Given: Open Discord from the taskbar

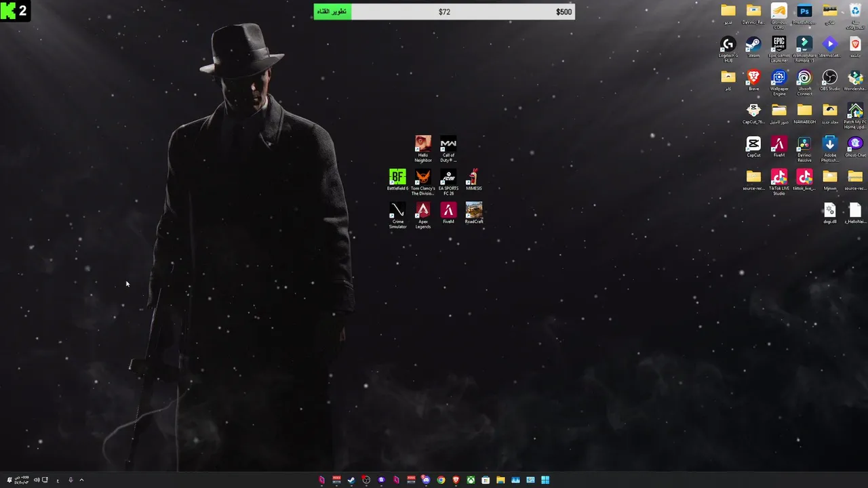Looking at the screenshot, I should click(426, 480).
